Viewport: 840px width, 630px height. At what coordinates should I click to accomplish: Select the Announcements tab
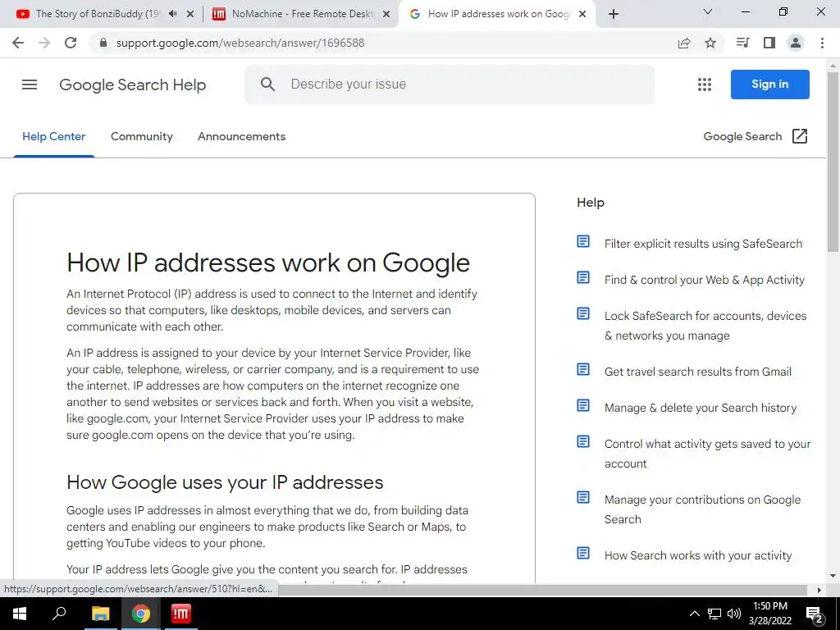point(242,137)
